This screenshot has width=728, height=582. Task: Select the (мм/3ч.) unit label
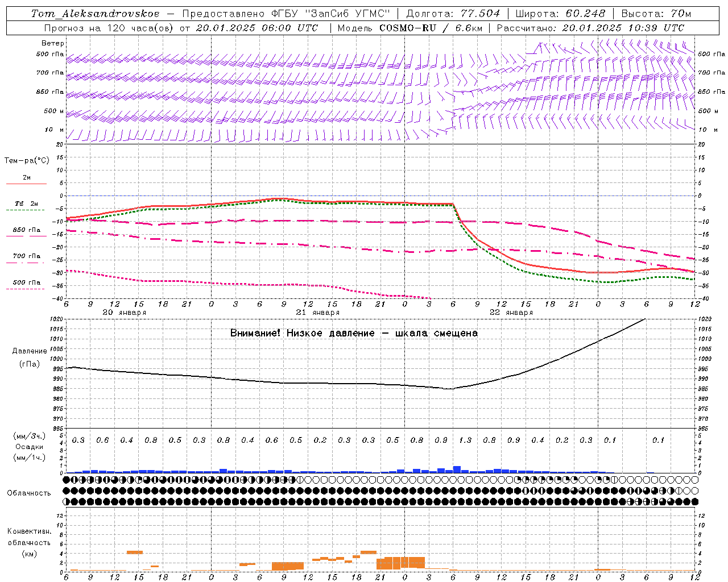pyautogui.click(x=28, y=436)
